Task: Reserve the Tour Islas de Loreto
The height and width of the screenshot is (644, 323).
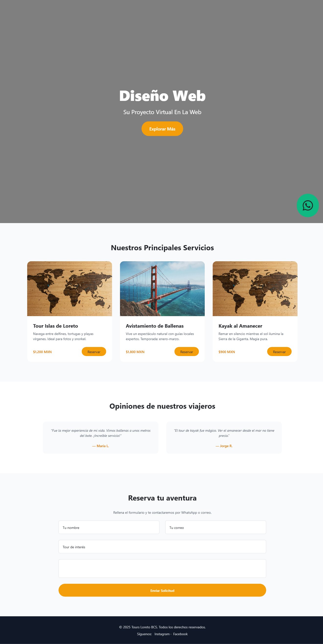Action: tap(94, 351)
